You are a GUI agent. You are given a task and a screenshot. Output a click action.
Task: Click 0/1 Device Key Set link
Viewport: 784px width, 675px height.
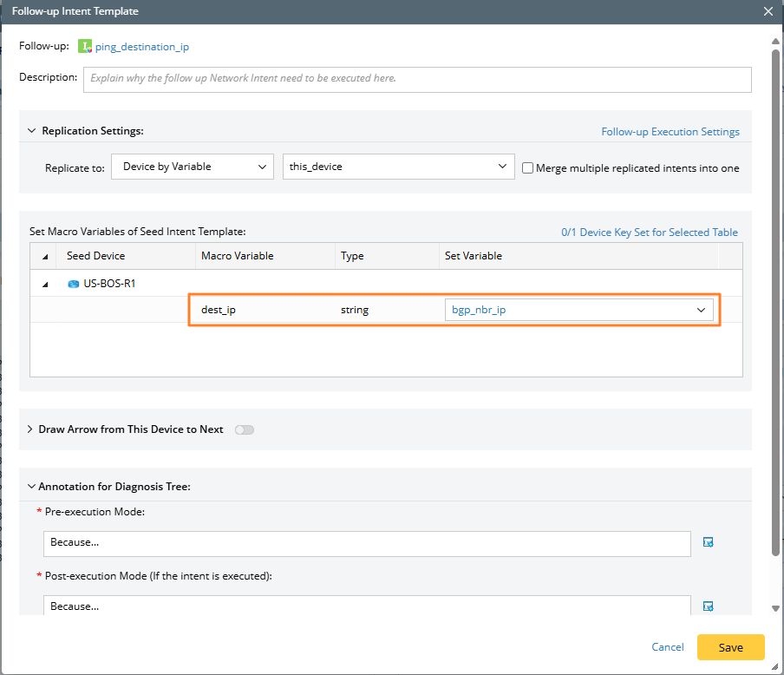point(649,233)
